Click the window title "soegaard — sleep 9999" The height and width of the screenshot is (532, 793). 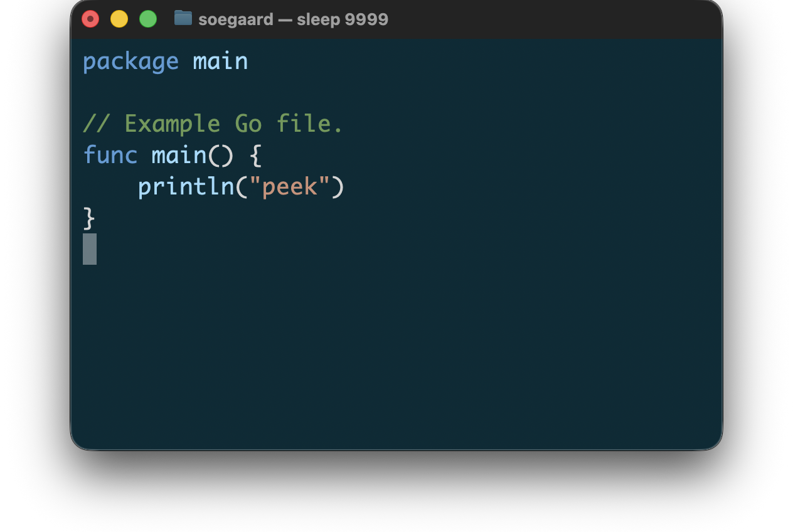point(293,19)
